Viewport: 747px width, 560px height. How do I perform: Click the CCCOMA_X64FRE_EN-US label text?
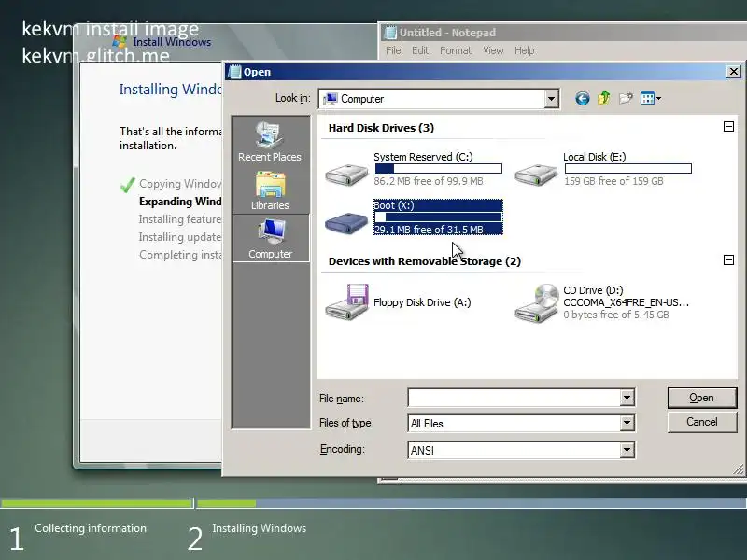pos(626,302)
